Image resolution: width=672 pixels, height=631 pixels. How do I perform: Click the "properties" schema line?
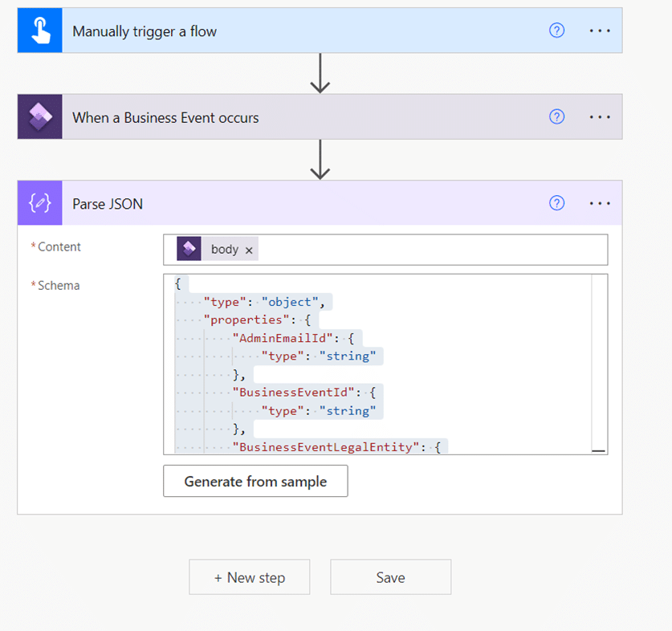tap(257, 320)
